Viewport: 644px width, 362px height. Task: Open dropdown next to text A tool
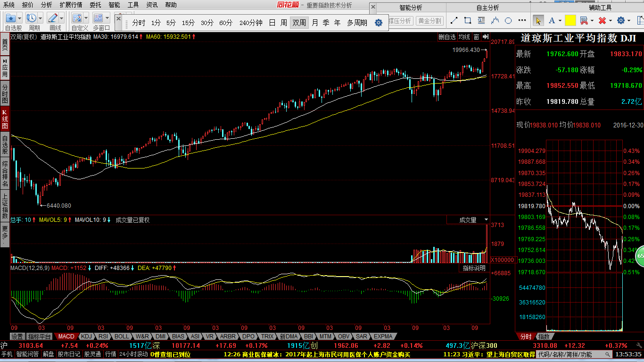559,21
